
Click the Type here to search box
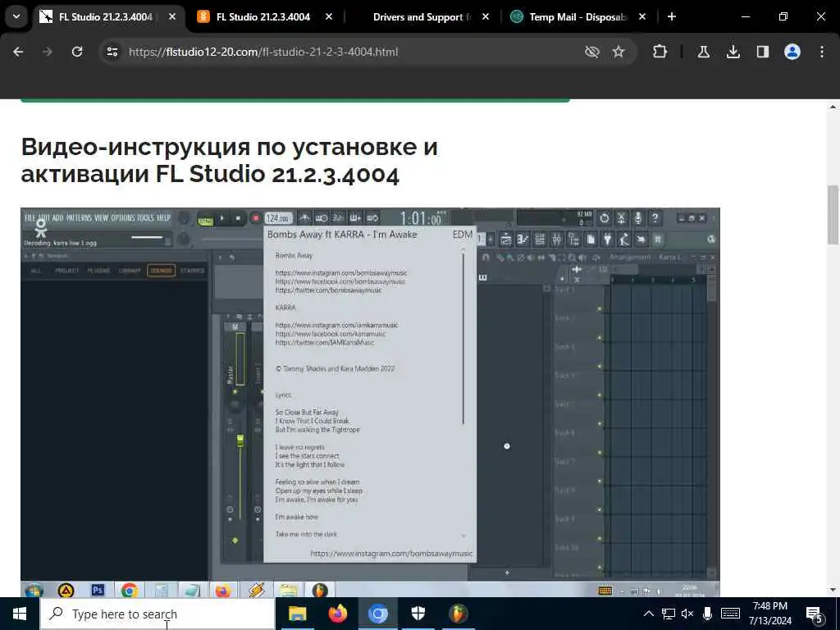[x=158, y=614]
